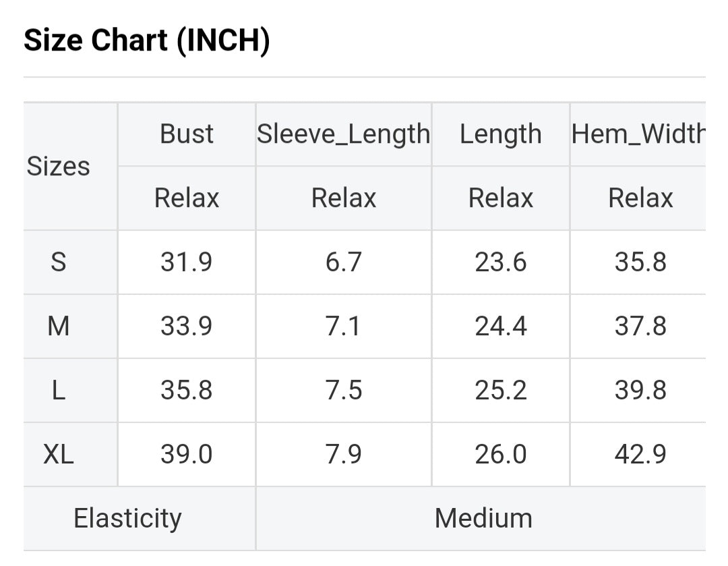Choose the XL size row label
The height and width of the screenshot is (566, 728).
pyautogui.click(x=59, y=455)
